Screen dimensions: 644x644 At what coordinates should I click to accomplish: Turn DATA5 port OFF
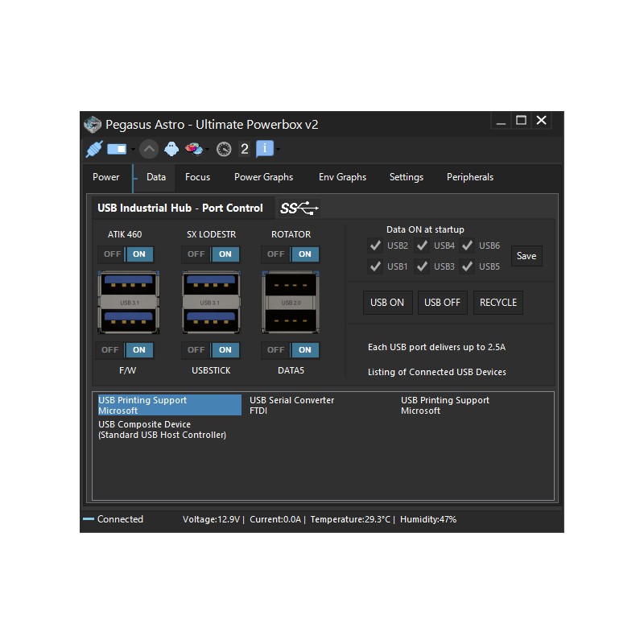tap(275, 350)
